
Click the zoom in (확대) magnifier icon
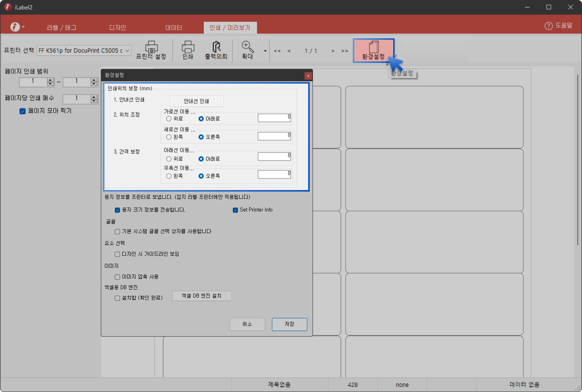click(248, 50)
